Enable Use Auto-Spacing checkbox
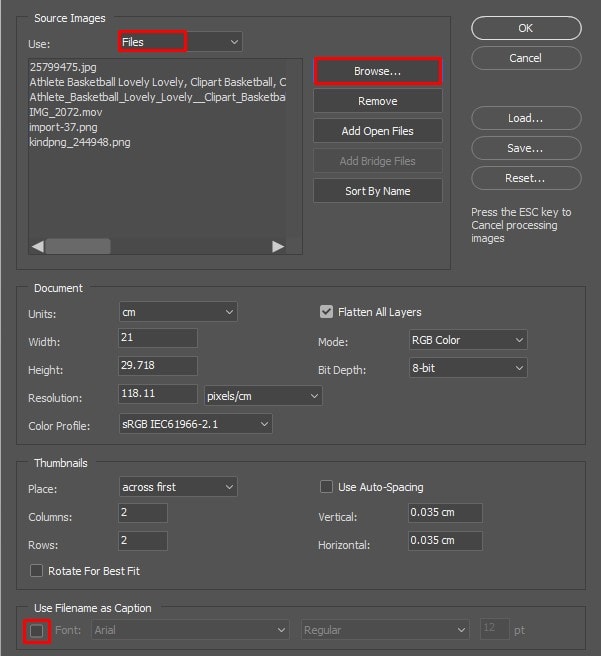This screenshot has height=656, width=601. (326, 487)
